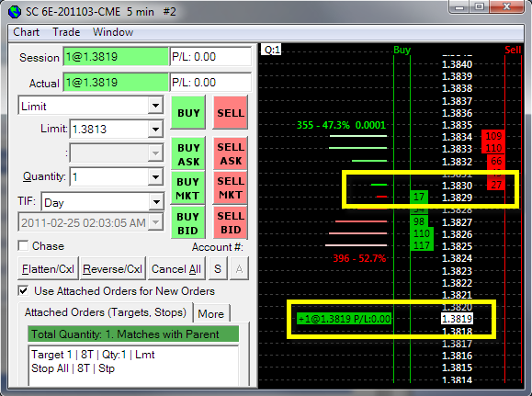Click the SELL MKT button
Image resolution: width=532 pixels, height=396 pixels.
231,187
